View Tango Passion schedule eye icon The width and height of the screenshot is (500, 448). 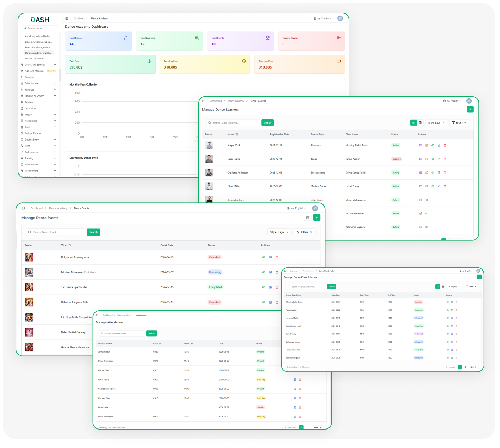pyautogui.click(x=447, y=310)
